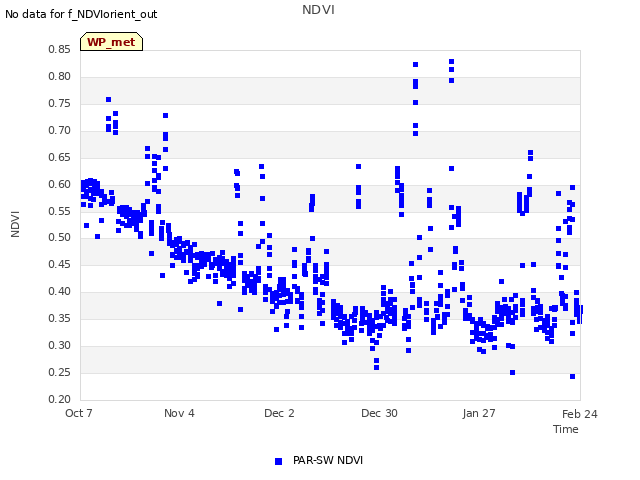Click the Time axis label
Image resolution: width=640 pixels, height=480 pixels.
tap(566, 429)
